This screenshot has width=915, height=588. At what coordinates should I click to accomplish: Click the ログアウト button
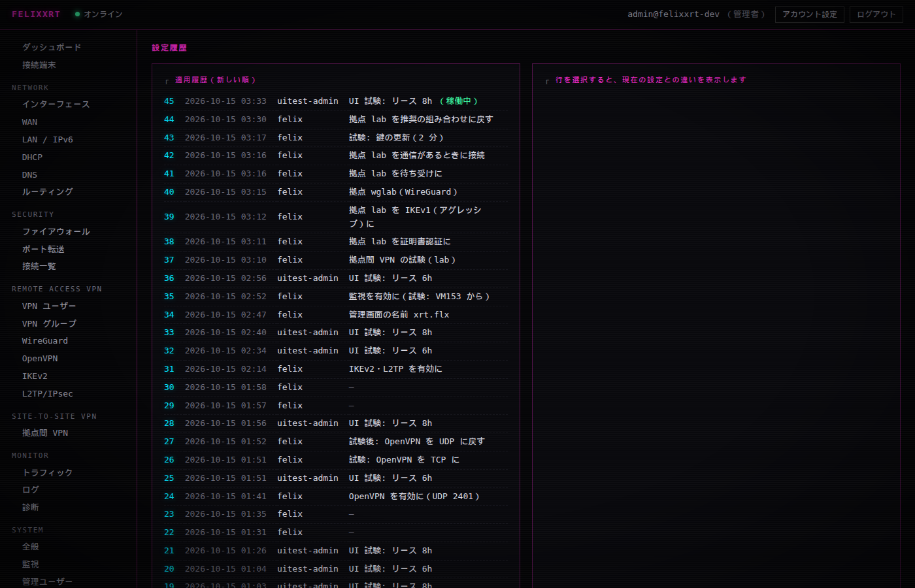(x=876, y=14)
